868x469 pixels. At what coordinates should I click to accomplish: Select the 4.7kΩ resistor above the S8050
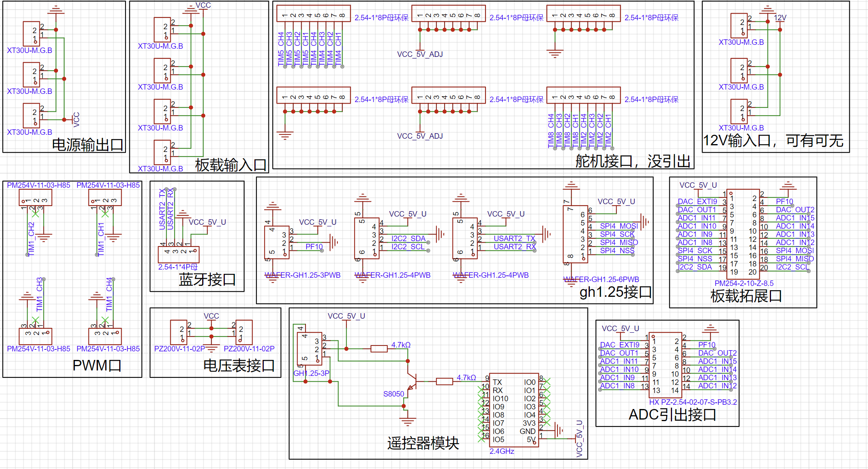coord(379,349)
